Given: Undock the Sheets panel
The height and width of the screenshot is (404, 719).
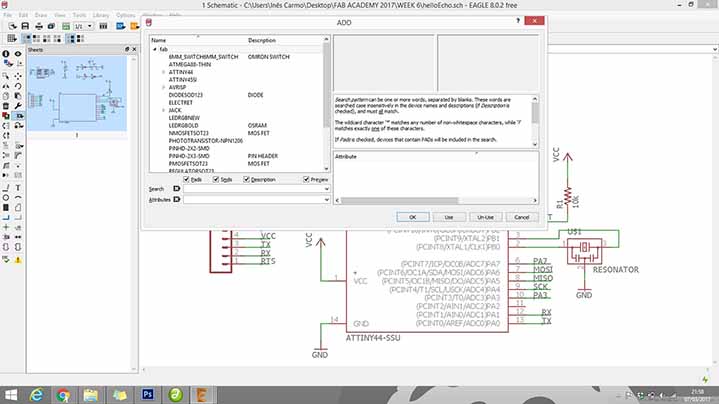Looking at the screenshot, I should click(127, 50).
